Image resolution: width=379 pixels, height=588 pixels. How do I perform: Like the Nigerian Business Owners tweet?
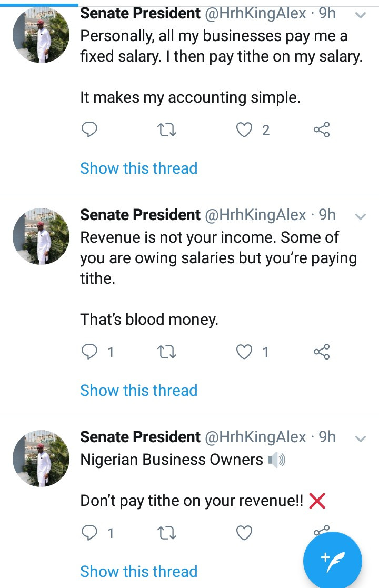(244, 533)
